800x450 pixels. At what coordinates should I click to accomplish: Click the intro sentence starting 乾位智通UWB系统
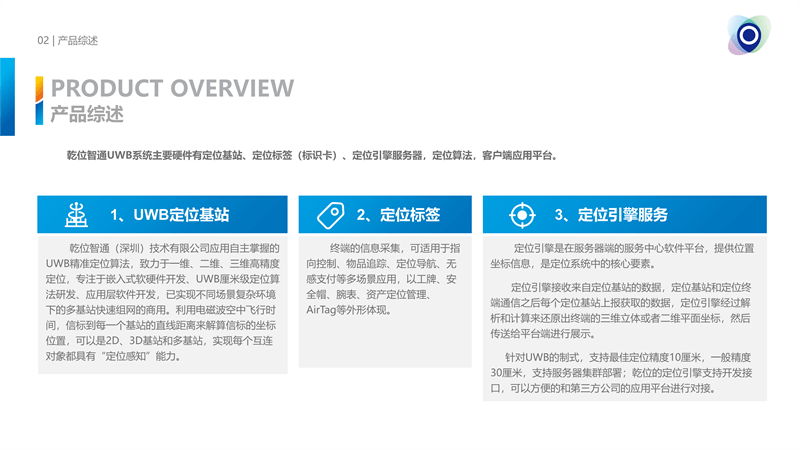tap(313, 156)
